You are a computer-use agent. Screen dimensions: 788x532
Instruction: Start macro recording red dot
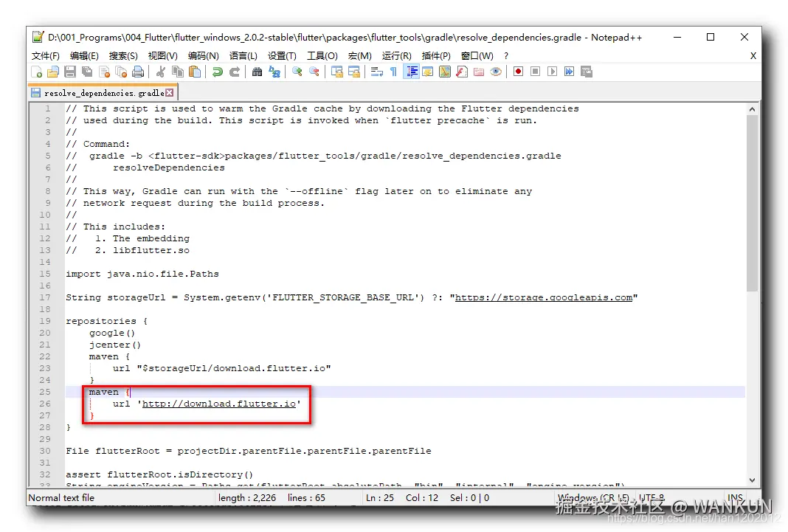518,72
